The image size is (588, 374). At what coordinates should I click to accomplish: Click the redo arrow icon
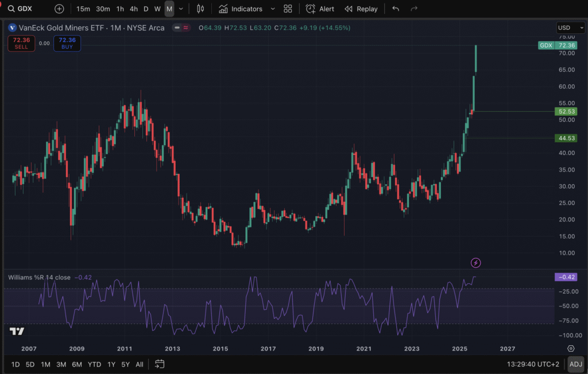(413, 9)
